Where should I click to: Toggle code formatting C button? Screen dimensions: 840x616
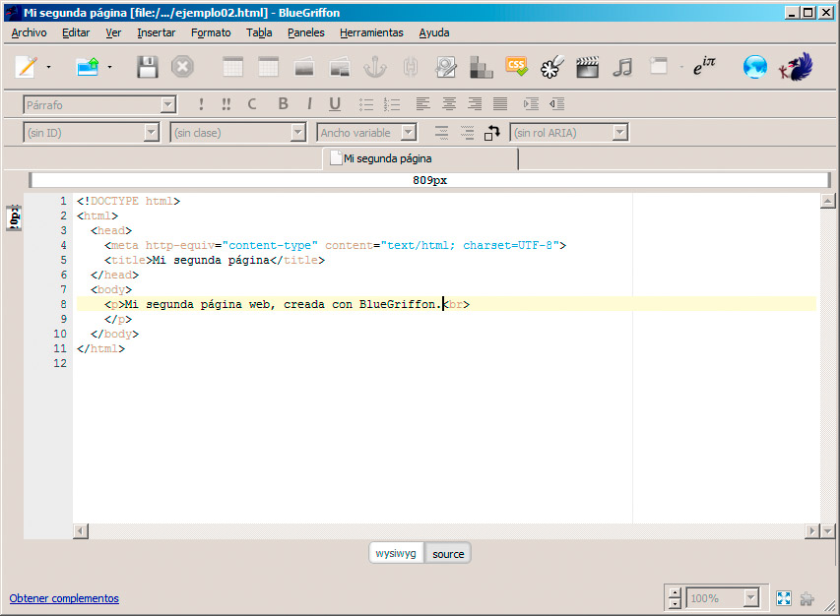pyautogui.click(x=252, y=104)
